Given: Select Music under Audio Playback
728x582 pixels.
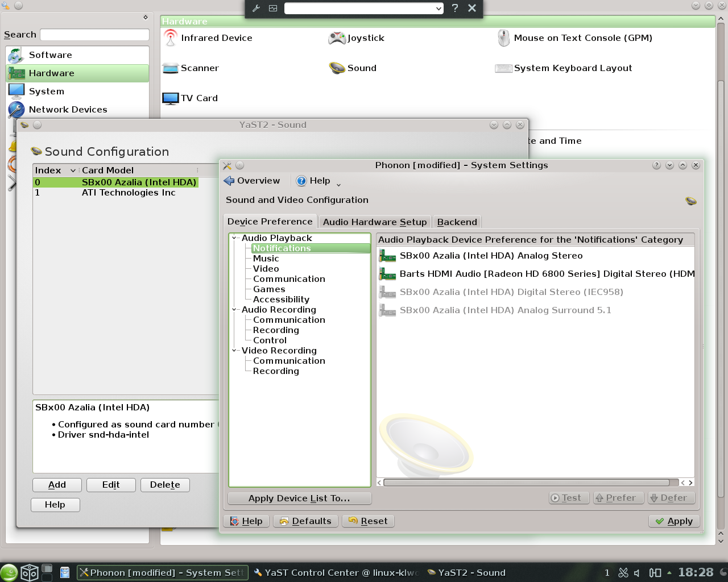Looking at the screenshot, I should tap(266, 259).
